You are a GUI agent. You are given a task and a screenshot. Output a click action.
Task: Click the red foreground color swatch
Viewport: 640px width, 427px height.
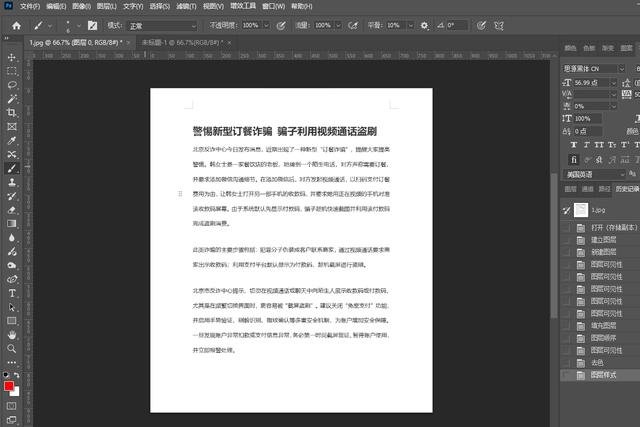click(x=9, y=386)
